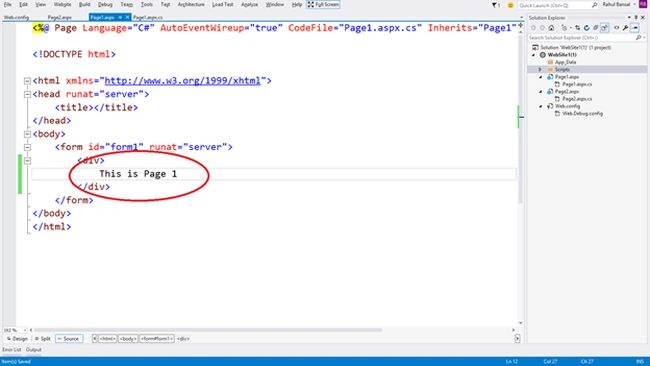Toggle the Preview Selected Items icon
Viewport: 650px width, 366px height.
(x=635, y=28)
